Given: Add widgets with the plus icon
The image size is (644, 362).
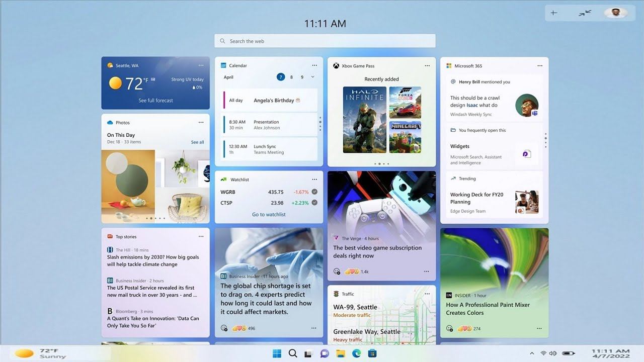Looking at the screenshot, I should [x=554, y=13].
